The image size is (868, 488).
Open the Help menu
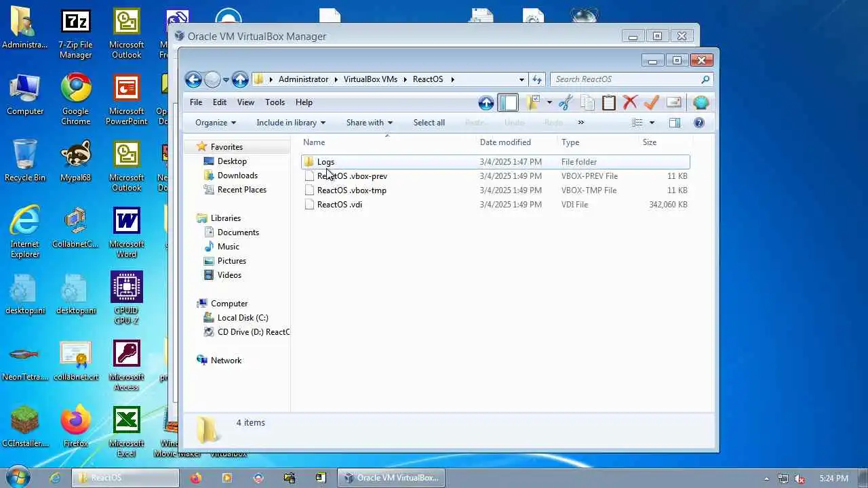coord(304,102)
